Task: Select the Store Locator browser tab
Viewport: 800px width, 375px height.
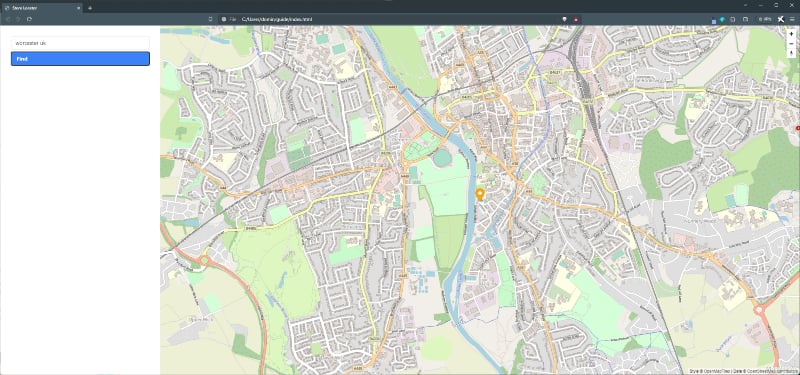Action: click(x=41, y=8)
